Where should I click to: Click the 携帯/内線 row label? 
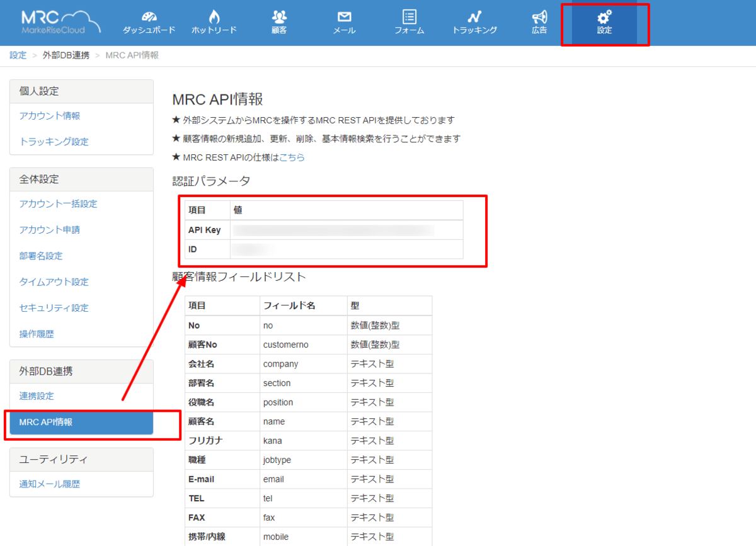(207, 537)
